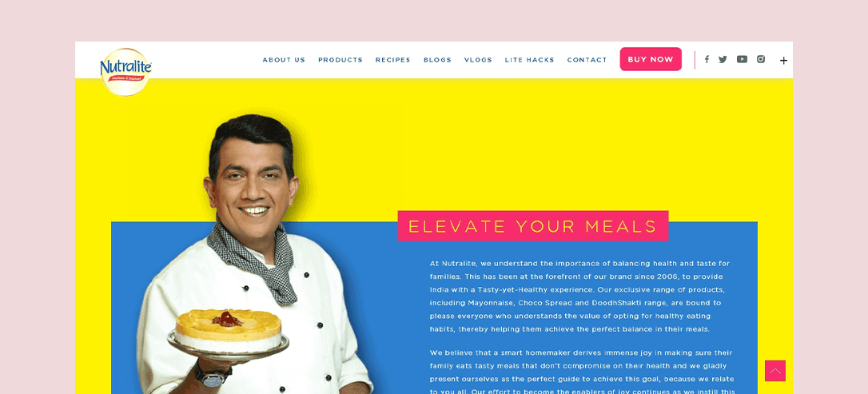Click the Elevate Your Meals heading banner
This screenshot has height=394, width=868.
tap(532, 226)
